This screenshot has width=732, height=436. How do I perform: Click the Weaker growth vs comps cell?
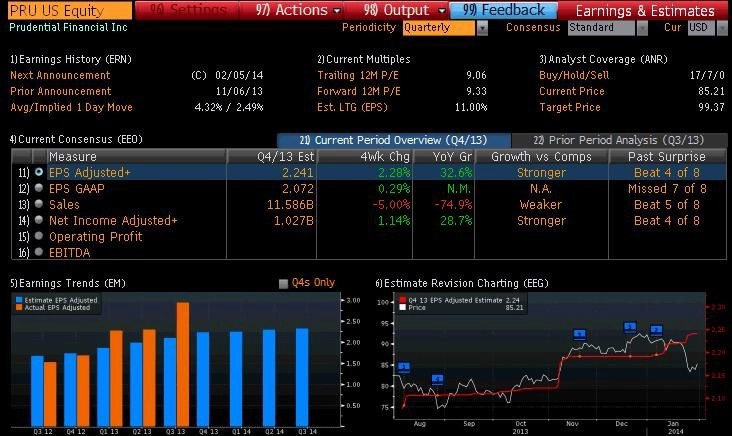coord(541,204)
